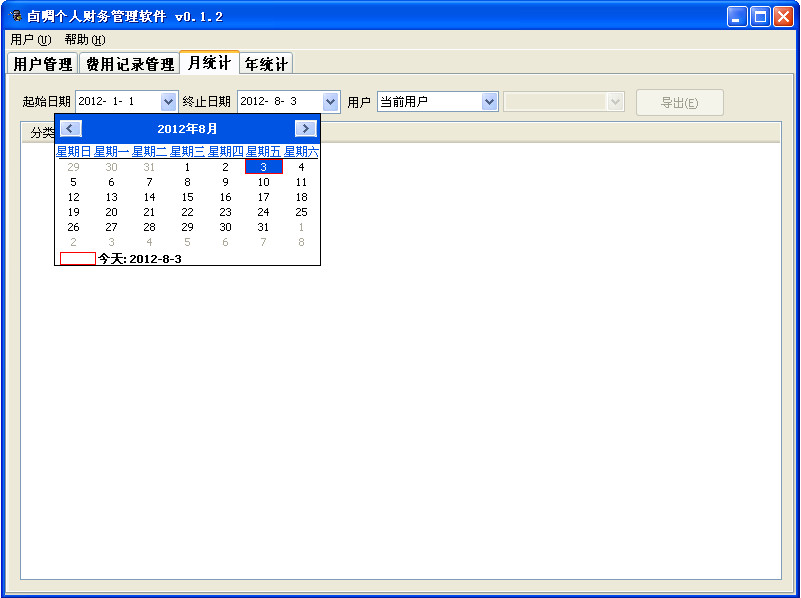801x598 pixels.
Task: Select August 31 in the calendar
Action: (x=263, y=227)
